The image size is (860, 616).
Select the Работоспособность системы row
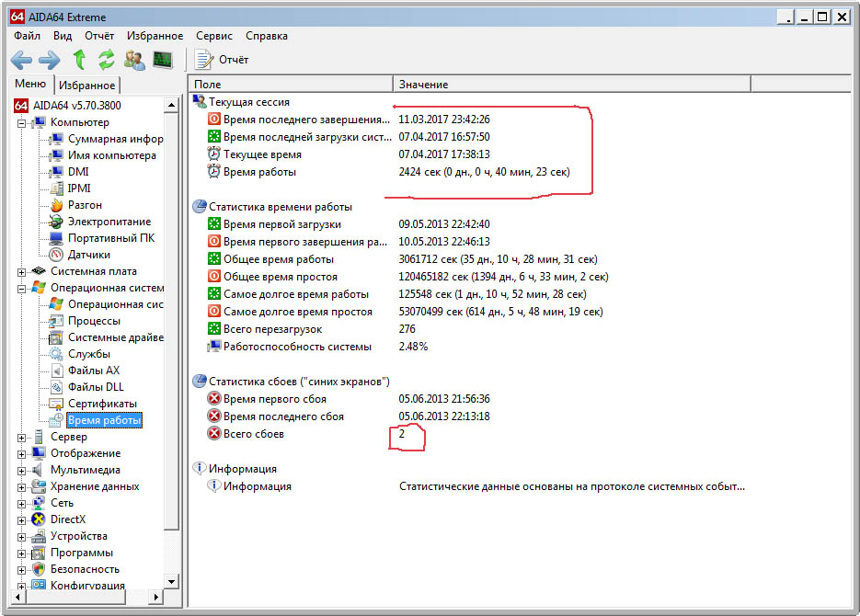point(317,347)
